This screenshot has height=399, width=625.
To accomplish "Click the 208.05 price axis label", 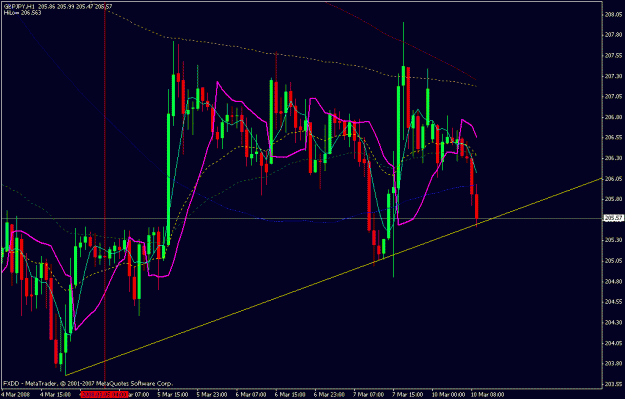I will (x=613, y=15).
